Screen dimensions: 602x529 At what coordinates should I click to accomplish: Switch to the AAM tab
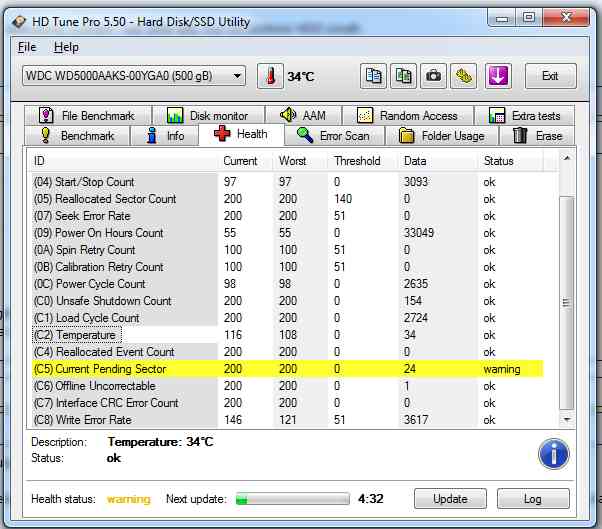(x=303, y=115)
